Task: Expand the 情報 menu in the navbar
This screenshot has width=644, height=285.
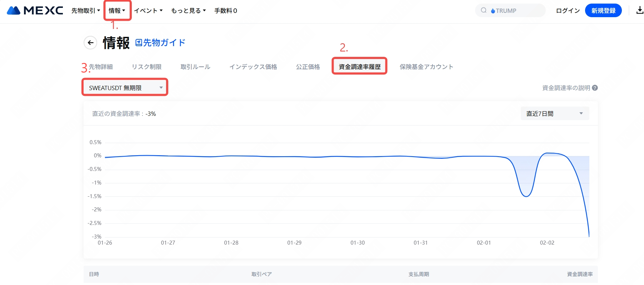Action: click(117, 11)
